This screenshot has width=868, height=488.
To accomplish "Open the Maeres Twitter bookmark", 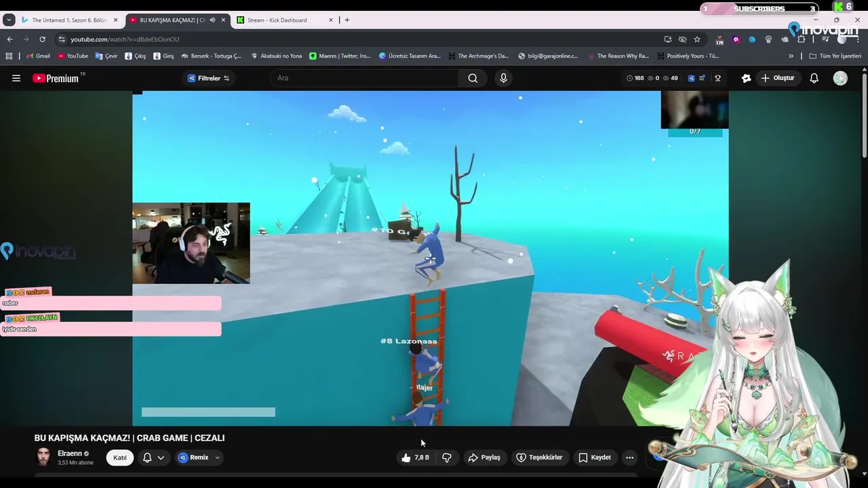I will click(340, 56).
